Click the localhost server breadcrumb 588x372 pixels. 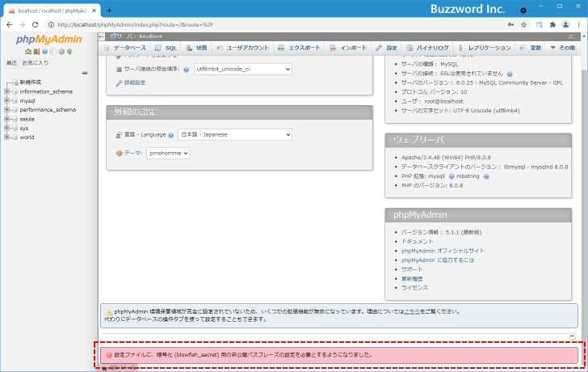point(150,36)
